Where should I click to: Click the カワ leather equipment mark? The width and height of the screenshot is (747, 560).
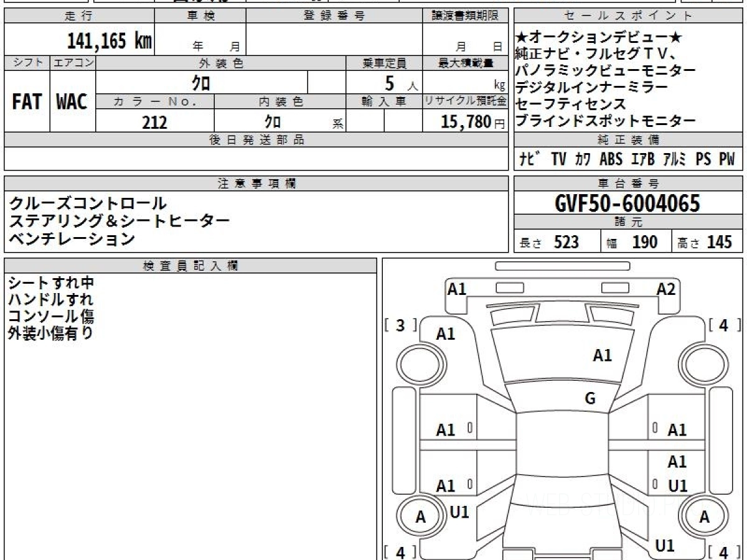click(x=583, y=159)
